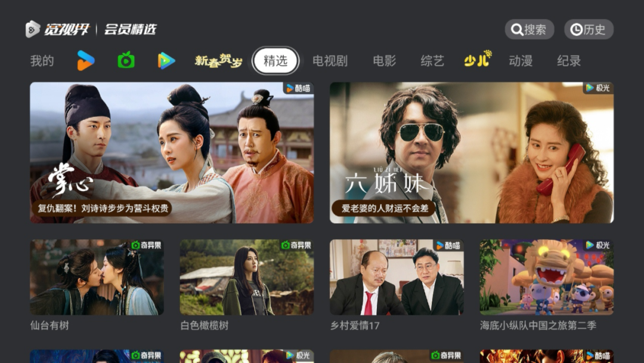This screenshot has height=363, width=644.
Task: Click the 搜索 search button
Action: tap(530, 30)
